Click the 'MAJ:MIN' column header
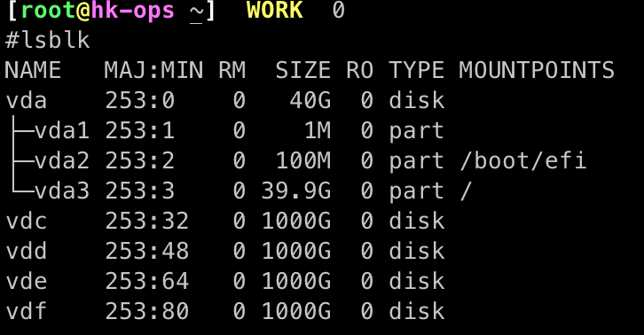 click(153, 70)
